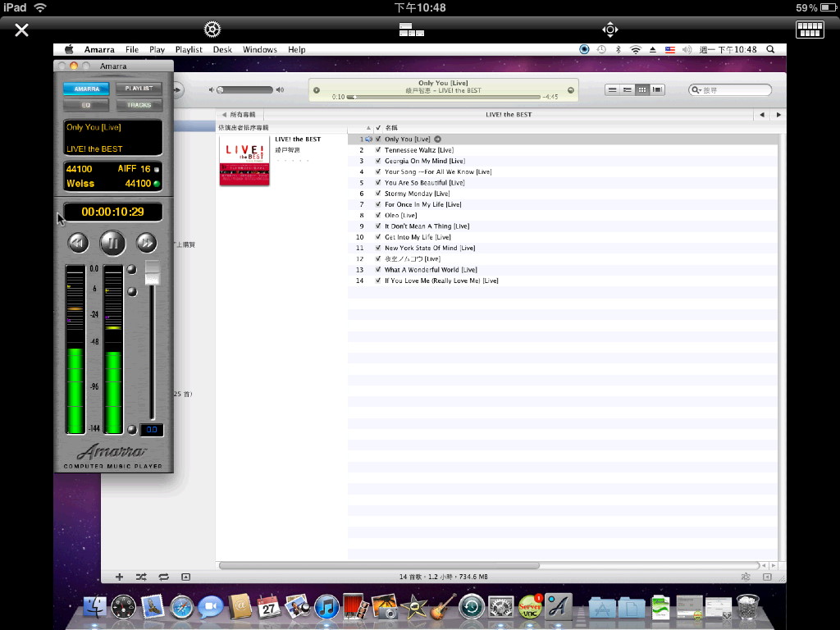Click the timecode display 00:00:10:29
This screenshot has width=840, height=630.
click(112, 212)
